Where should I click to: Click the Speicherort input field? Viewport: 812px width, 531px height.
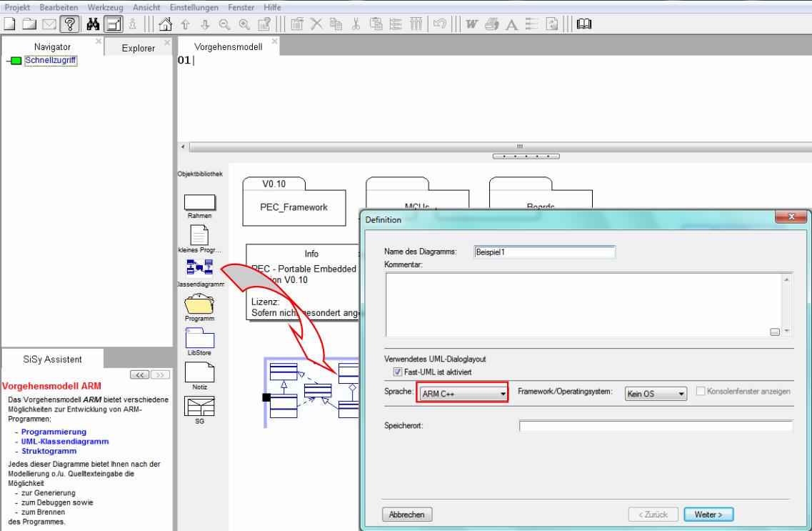pos(655,427)
